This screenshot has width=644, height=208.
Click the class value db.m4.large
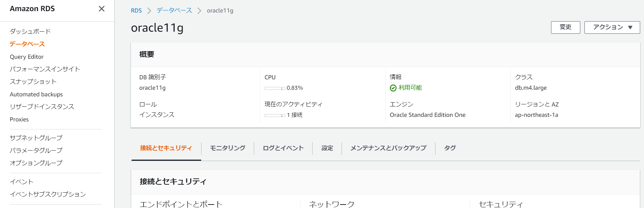tap(531, 88)
